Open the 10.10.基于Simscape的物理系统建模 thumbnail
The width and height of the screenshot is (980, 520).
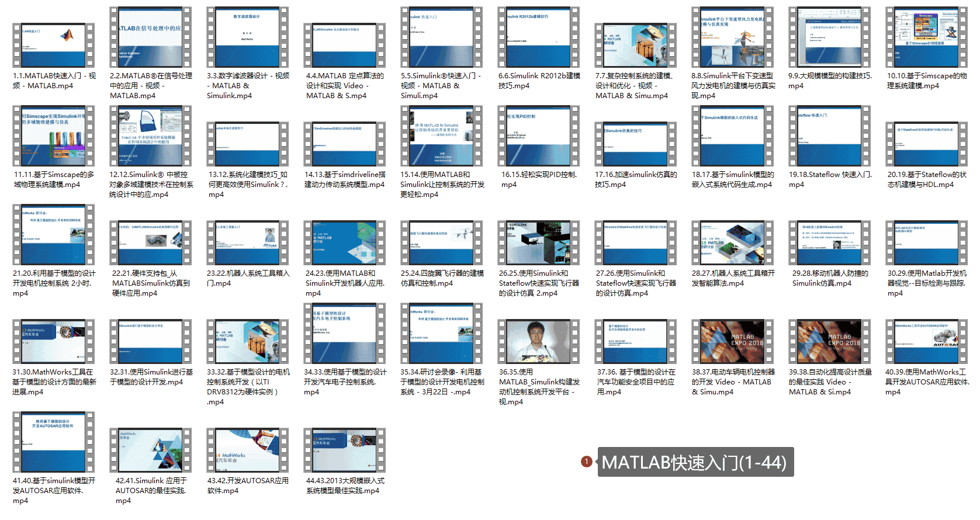coord(926,37)
